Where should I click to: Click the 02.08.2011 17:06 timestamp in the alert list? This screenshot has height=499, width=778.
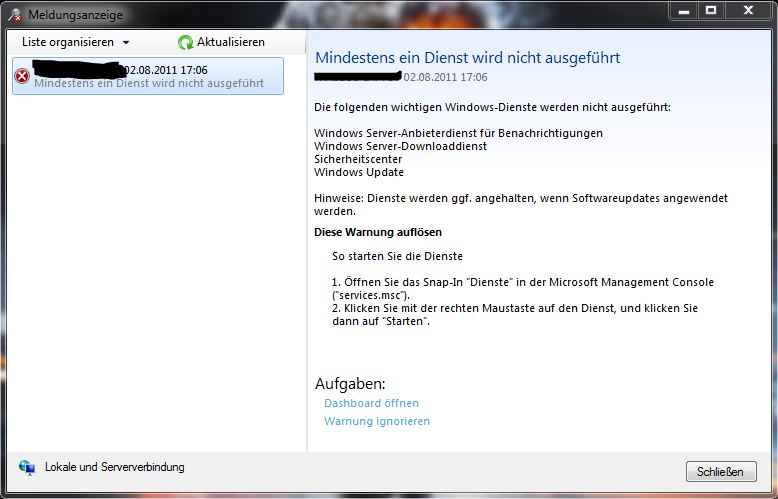(x=166, y=70)
